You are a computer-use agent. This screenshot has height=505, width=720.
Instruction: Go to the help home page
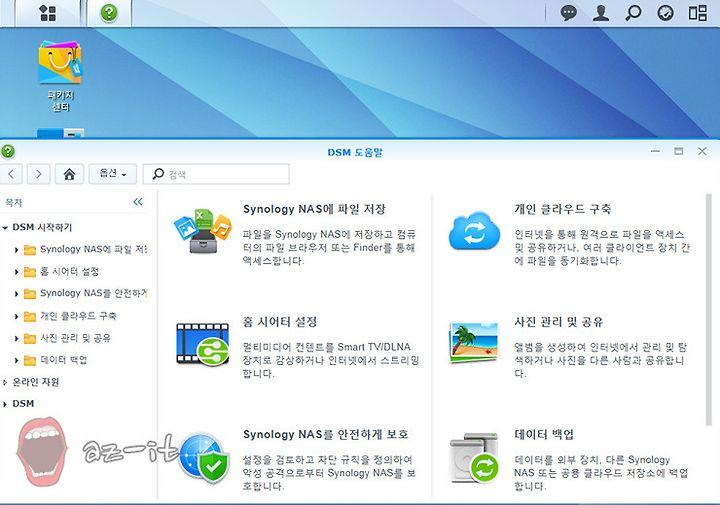click(x=69, y=174)
